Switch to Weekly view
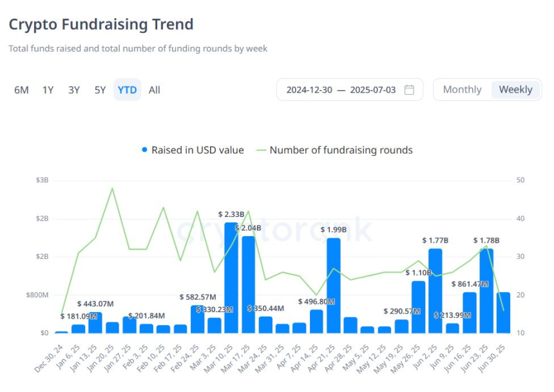Screen dimensions: 554x392 tap(515, 89)
